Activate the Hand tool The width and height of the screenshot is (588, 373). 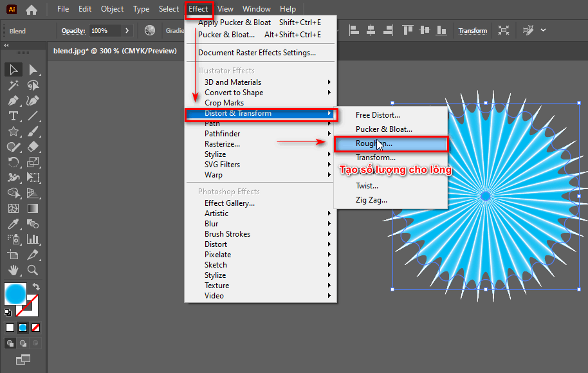[x=13, y=269]
